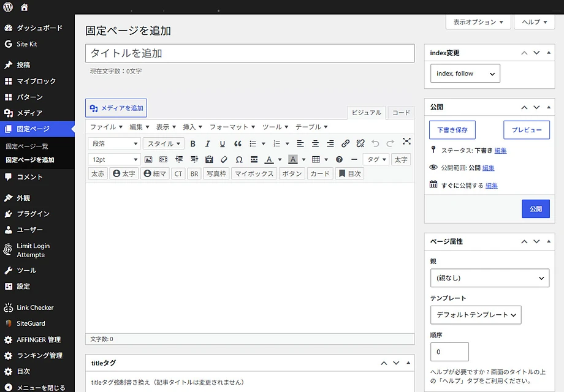Image resolution: width=564 pixels, height=392 pixels.
Task: Apply underline formatting in the editor toolbar
Action: coord(223,144)
